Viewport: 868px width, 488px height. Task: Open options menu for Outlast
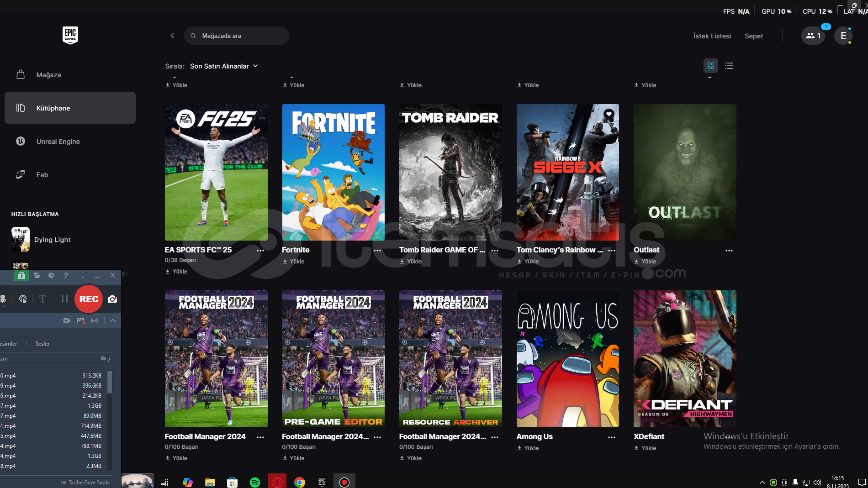729,250
